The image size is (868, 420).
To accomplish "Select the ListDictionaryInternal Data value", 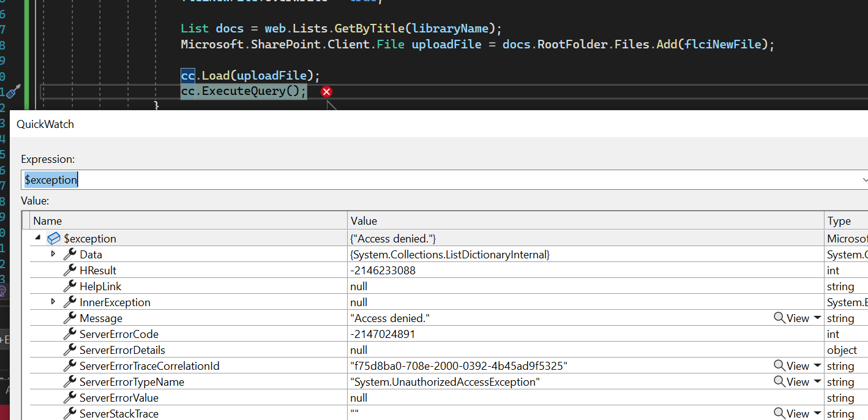I will (450, 254).
